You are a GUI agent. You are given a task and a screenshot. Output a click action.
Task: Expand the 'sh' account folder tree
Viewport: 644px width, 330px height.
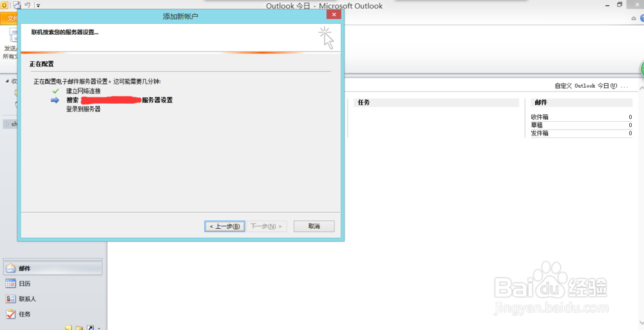pyautogui.click(x=6, y=124)
